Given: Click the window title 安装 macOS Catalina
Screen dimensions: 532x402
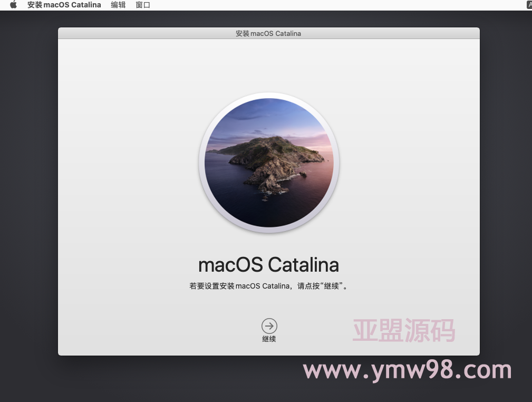Looking at the screenshot, I should point(268,33).
